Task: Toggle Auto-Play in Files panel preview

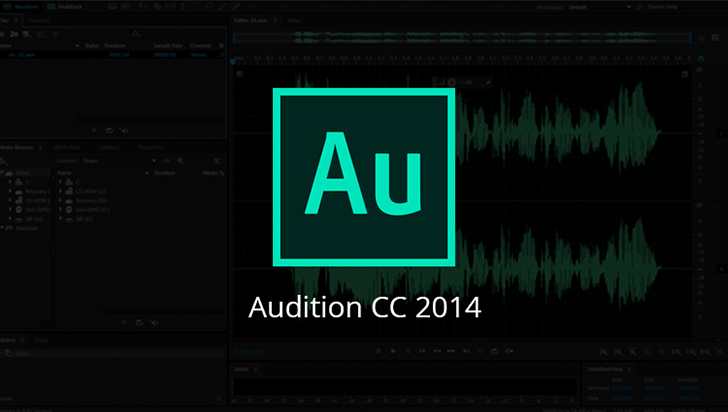Action: pos(124,130)
